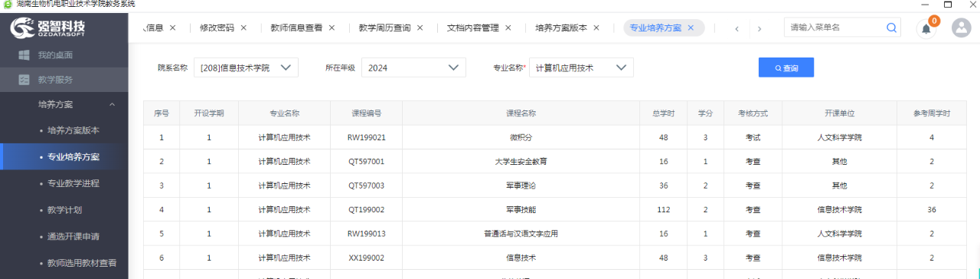
Task: Select the active 专业培养方案 tab
Action: (x=655, y=28)
